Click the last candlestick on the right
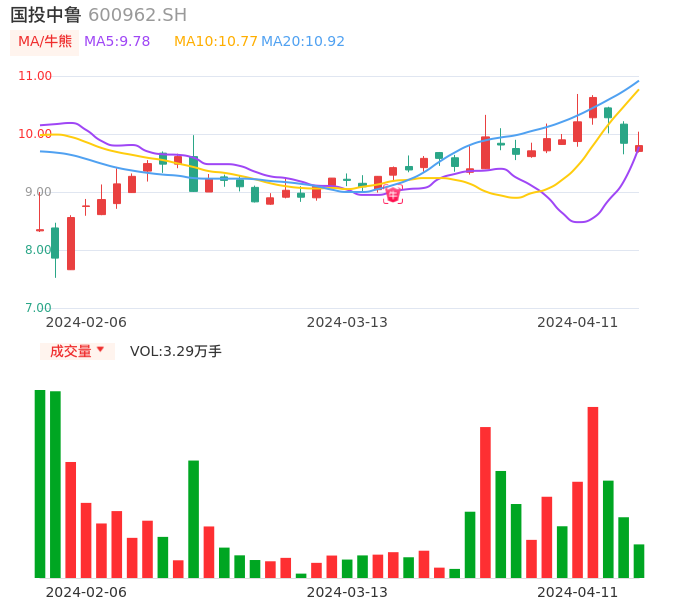 click(639, 148)
